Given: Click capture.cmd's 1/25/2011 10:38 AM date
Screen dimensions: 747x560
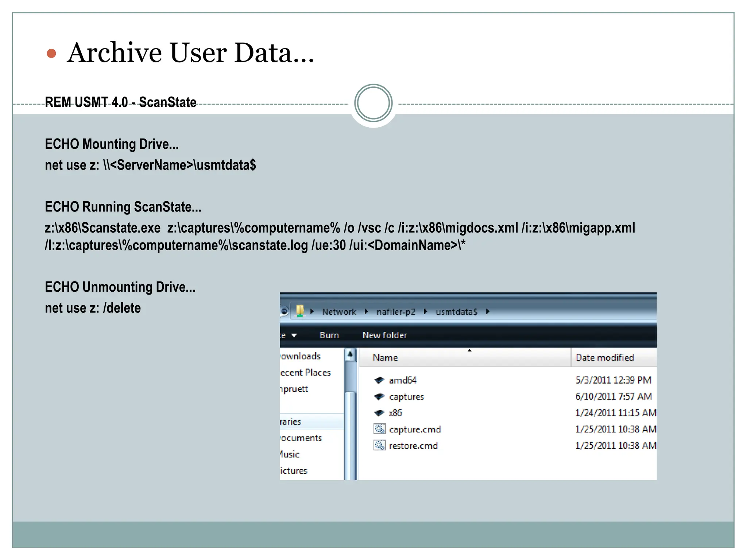Looking at the screenshot, I should pyautogui.click(x=616, y=429).
